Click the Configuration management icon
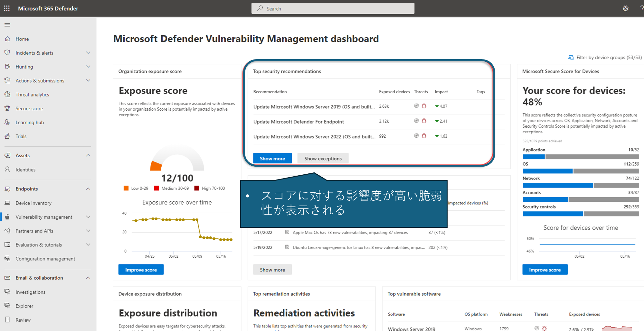Image resolution: width=644 pixels, height=331 pixels. [7, 258]
